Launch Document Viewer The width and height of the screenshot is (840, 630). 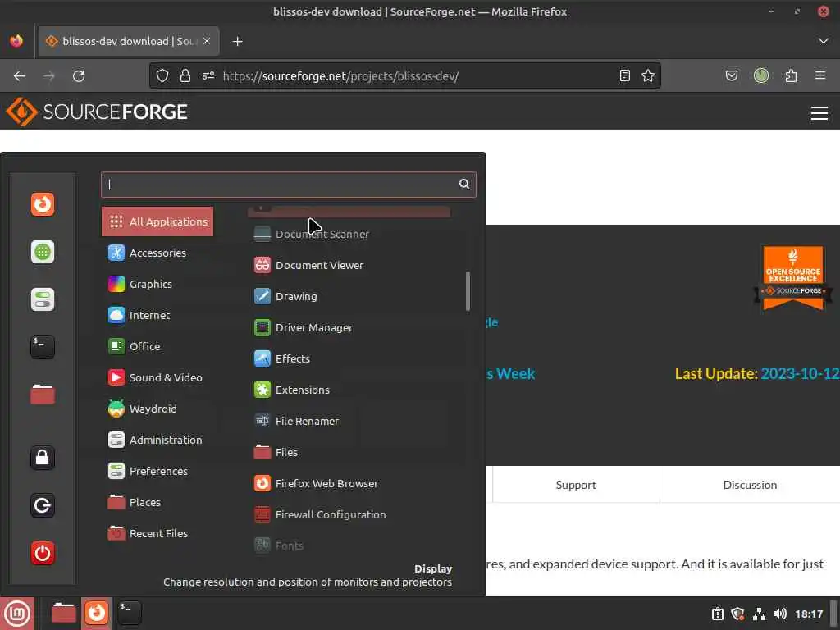pos(349,265)
